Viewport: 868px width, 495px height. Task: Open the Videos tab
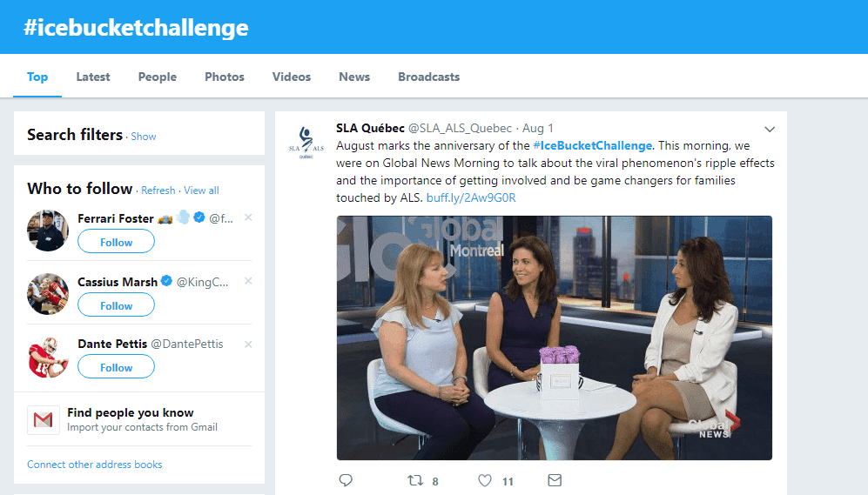pyautogui.click(x=291, y=77)
